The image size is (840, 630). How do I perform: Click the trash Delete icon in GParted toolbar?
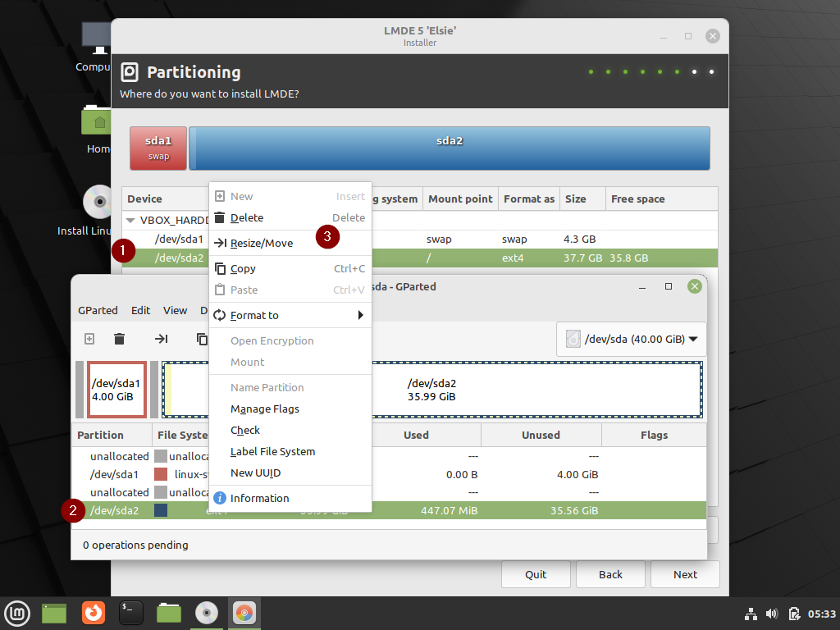pyautogui.click(x=120, y=339)
